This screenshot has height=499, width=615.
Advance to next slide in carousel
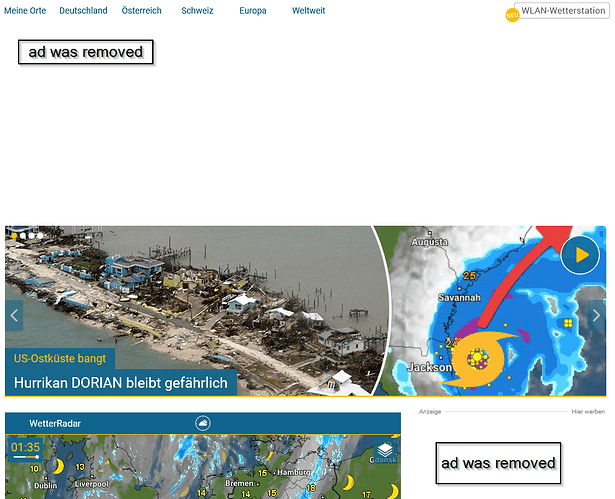click(x=596, y=315)
